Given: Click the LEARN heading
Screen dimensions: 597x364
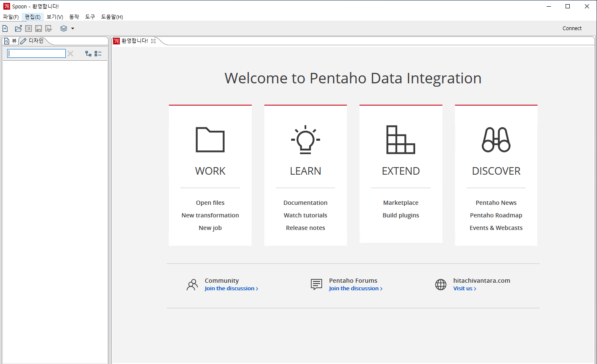Looking at the screenshot, I should click(x=305, y=171).
